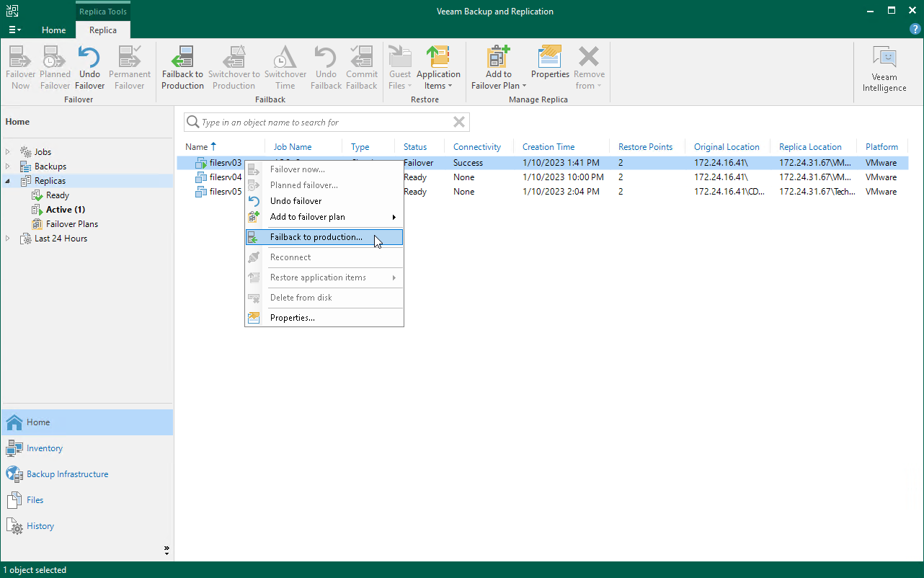Viewport: 924px width, 578px height.
Task: Click the 1/10/2023 2:04 PM cell
Action: coord(561,192)
